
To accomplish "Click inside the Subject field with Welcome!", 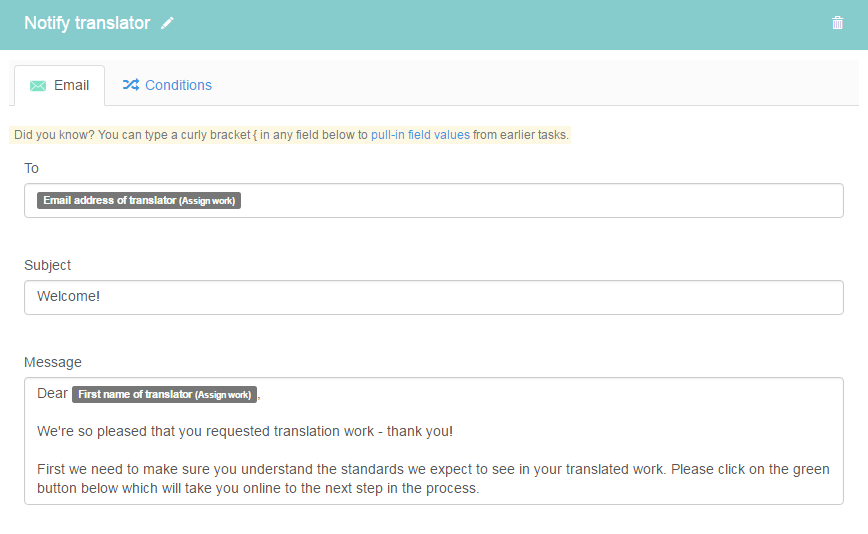I will coord(433,297).
